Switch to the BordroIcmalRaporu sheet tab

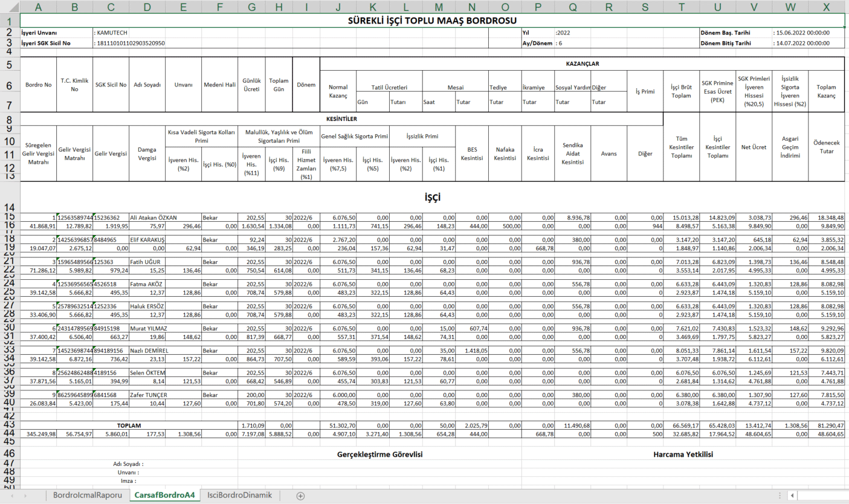pyautogui.click(x=88, y=495)
